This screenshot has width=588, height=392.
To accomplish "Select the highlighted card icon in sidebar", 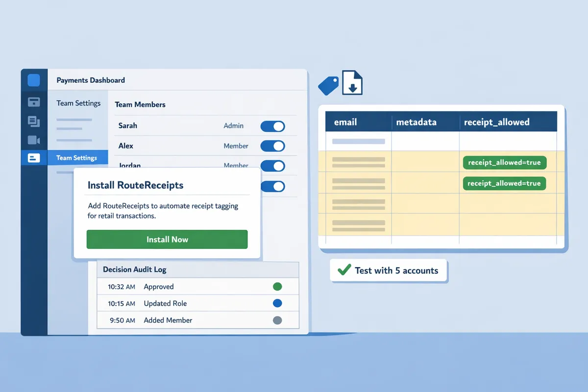I will (34, 158).
